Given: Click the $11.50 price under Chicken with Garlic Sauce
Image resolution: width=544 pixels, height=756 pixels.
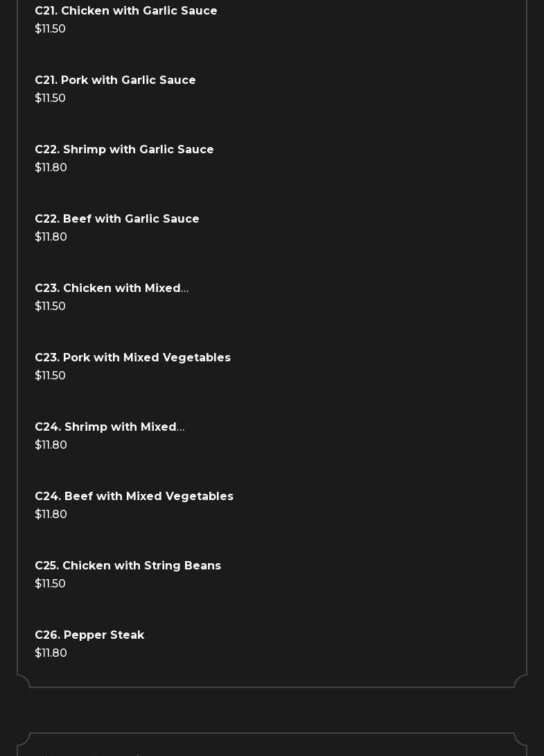Looking at the screenshot, I should (50, 29).
